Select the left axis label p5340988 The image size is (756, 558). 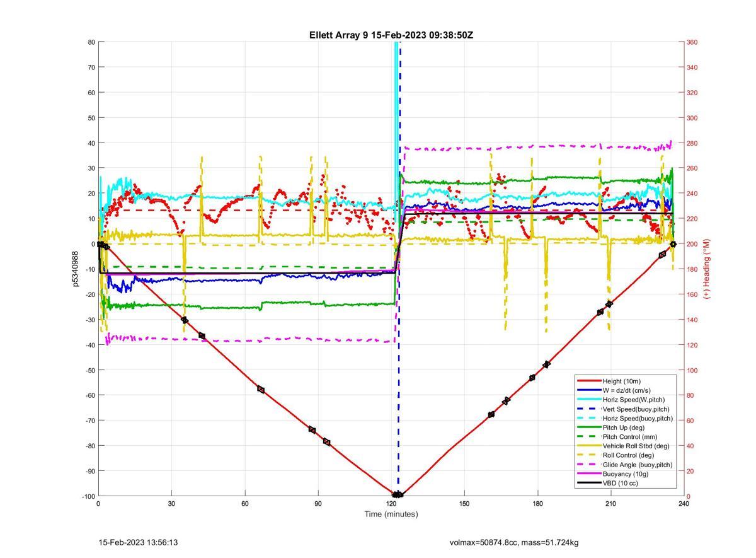pyautogui.click(x=75, y=269)
